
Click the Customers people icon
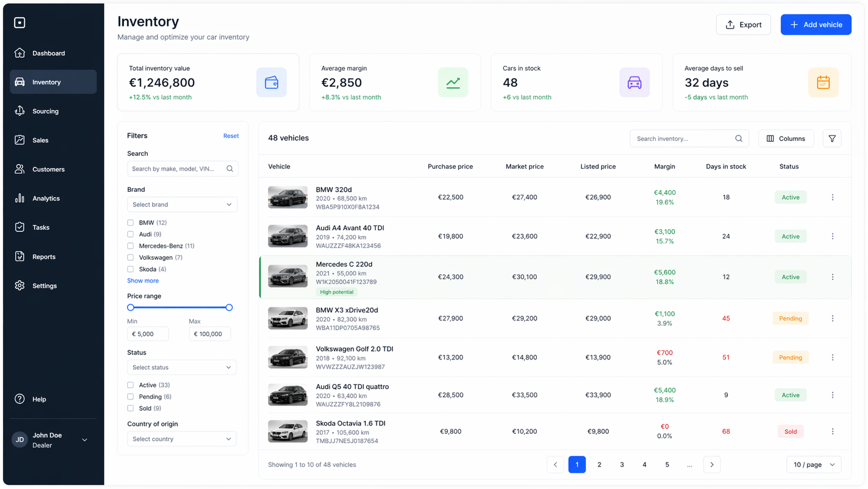pyautogui.click(x=20, y=169)
